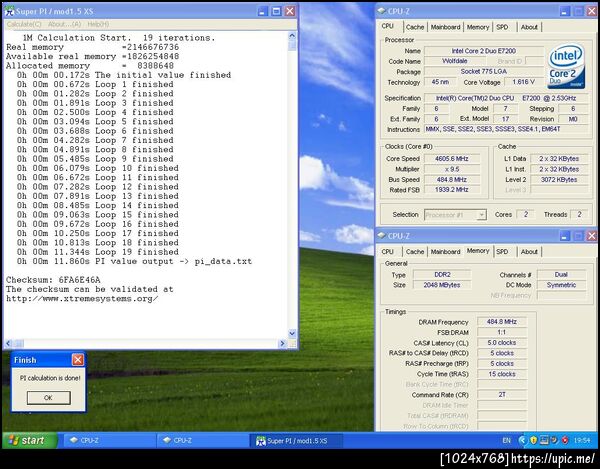
Task: Open the Calculate menu in Super PI
Action: pyautogui.click(x=24, y=24)
